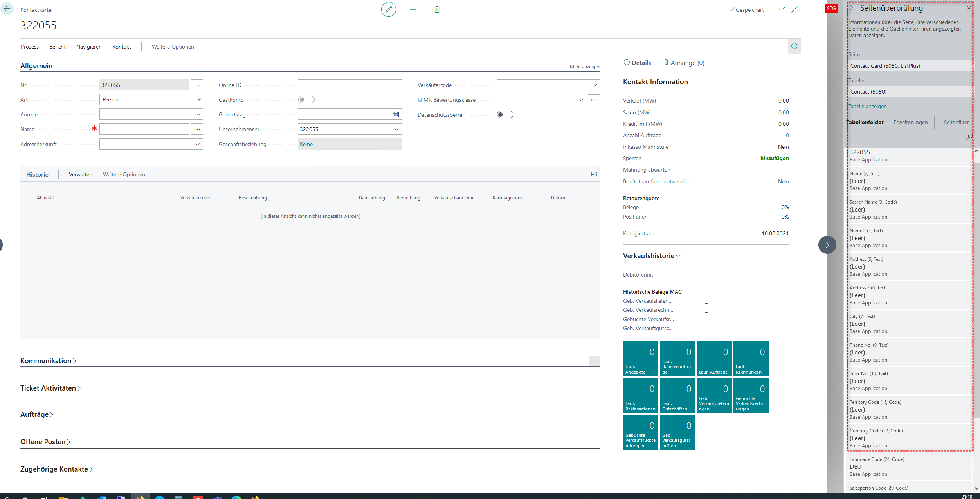This screenshot has width=980, height=499.
Task: Click the green hinzufügen link for Sperren
Action: pos(775,158)
